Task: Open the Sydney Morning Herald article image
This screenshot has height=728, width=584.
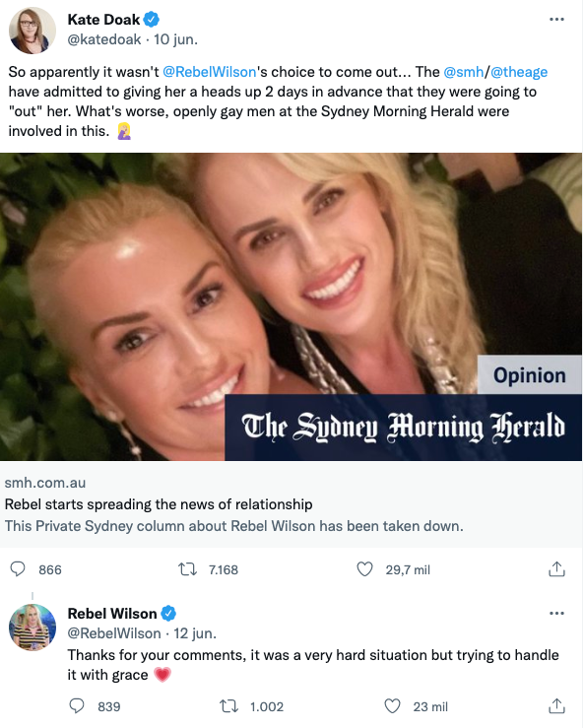Action: click(x=292, y=307)
